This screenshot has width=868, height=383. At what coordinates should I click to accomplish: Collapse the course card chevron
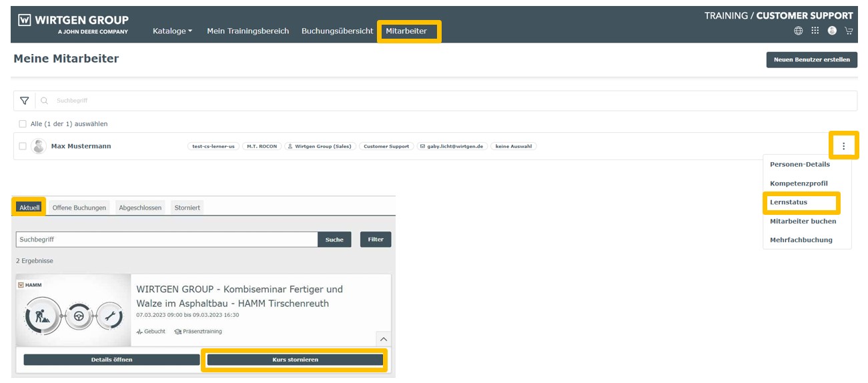[x=383, y=338]
